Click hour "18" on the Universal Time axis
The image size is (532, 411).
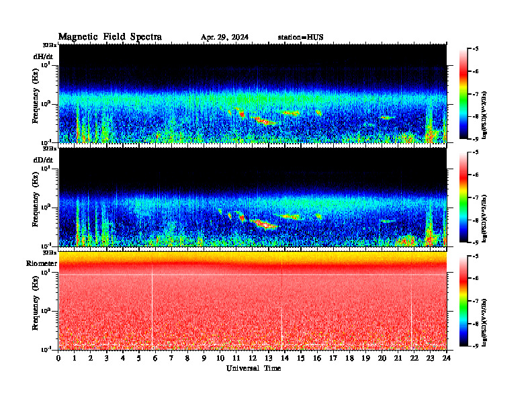pos(349,358)
